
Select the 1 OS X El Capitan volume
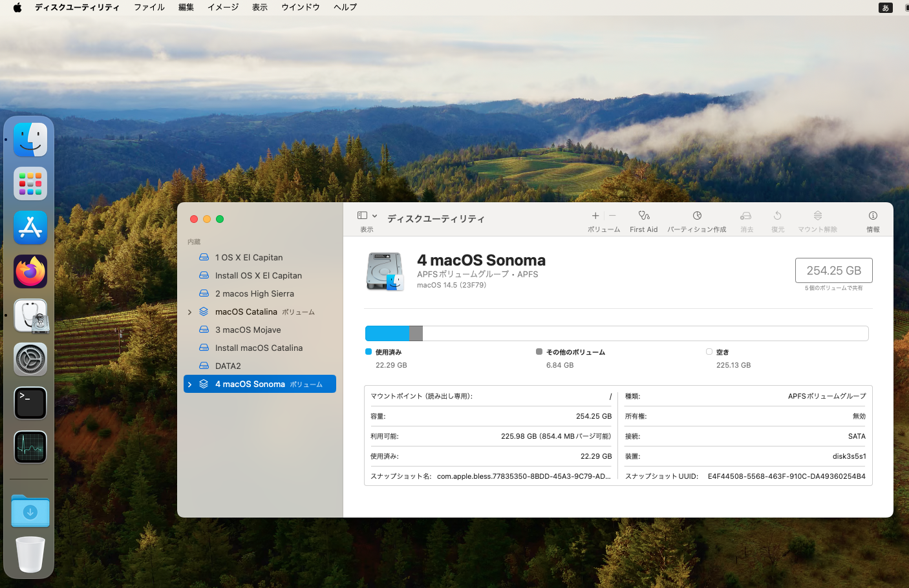pos(260,257)
